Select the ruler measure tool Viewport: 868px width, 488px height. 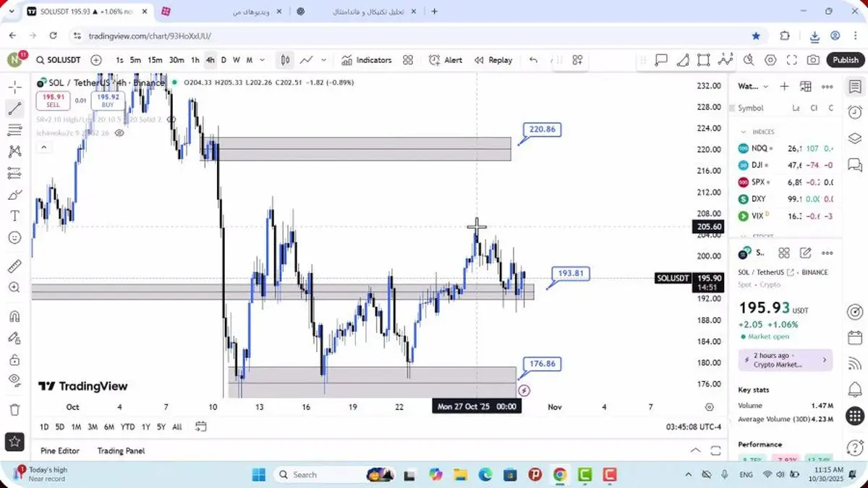[x=14, y=266]
